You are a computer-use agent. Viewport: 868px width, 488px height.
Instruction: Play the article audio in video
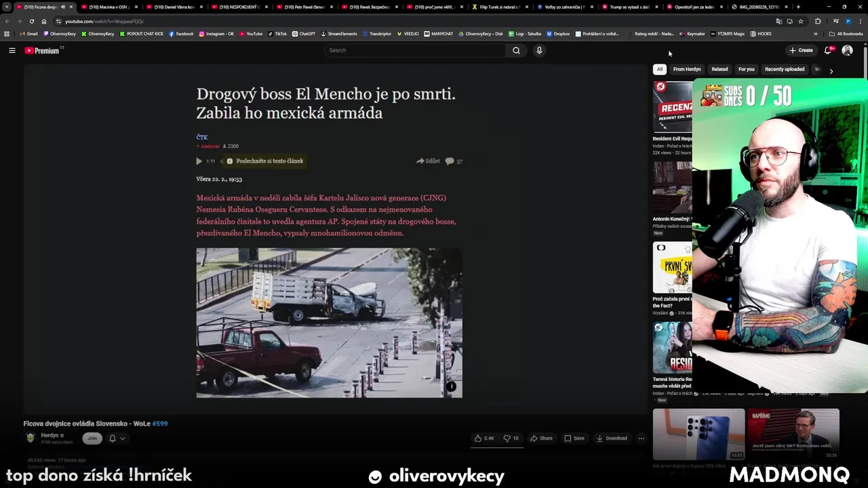(199, 161)
